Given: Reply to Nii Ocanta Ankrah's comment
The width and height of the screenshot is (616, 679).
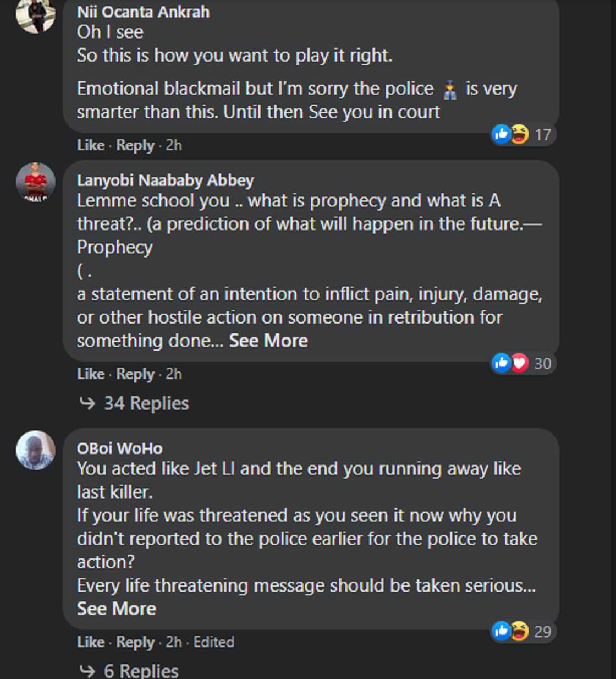Looking at the screenshot, I should (x=135, y=145).
